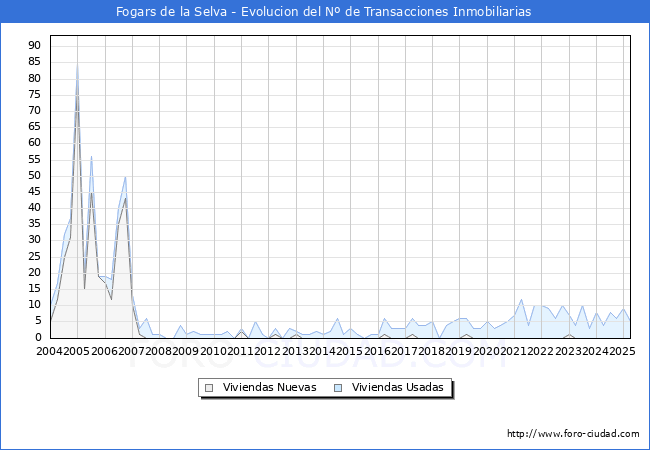This screenshot has height=450, width=650.
Task: Click the y-axis label 40
Action: pos(34,208)
